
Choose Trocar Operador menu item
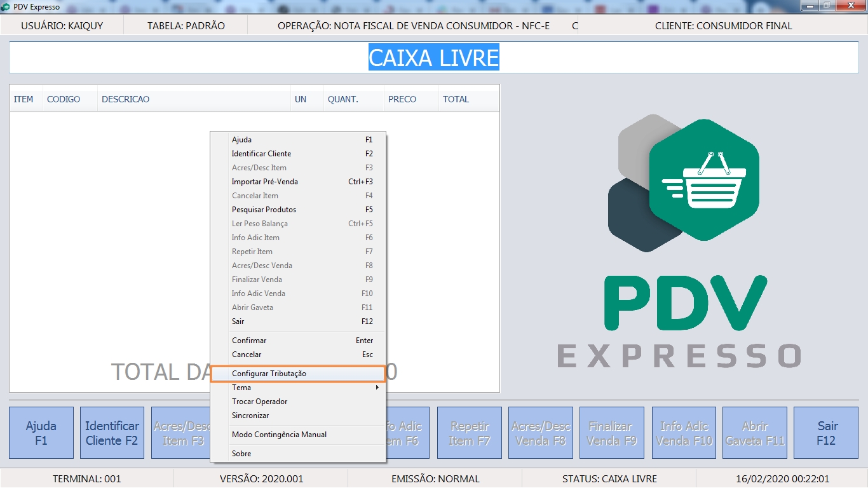click(297, 402)
